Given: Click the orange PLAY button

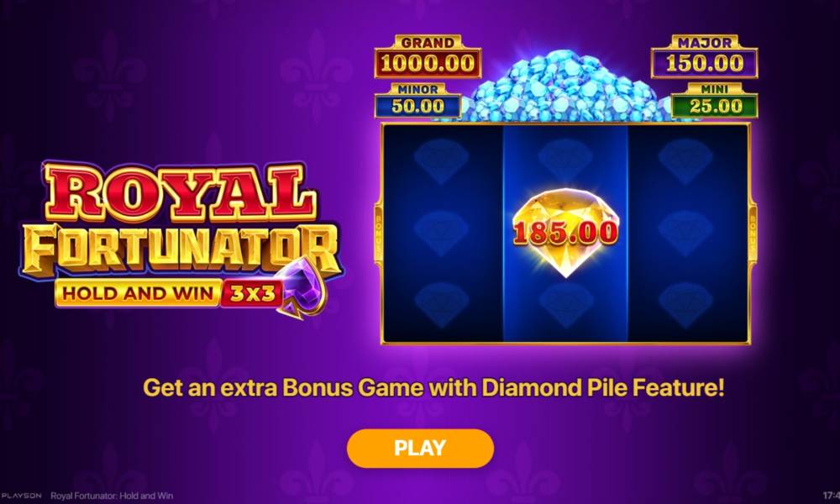Looking at the screenshot, I should point(420,449).
